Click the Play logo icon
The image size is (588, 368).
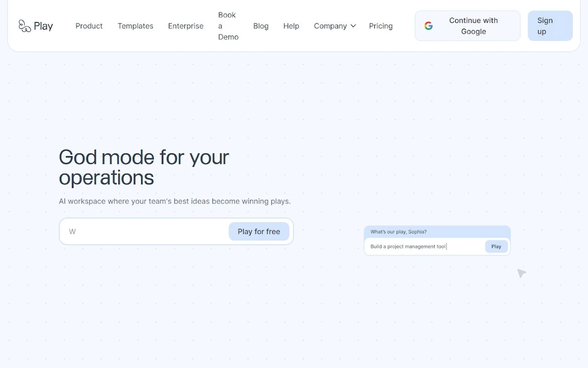coord(24,26)
